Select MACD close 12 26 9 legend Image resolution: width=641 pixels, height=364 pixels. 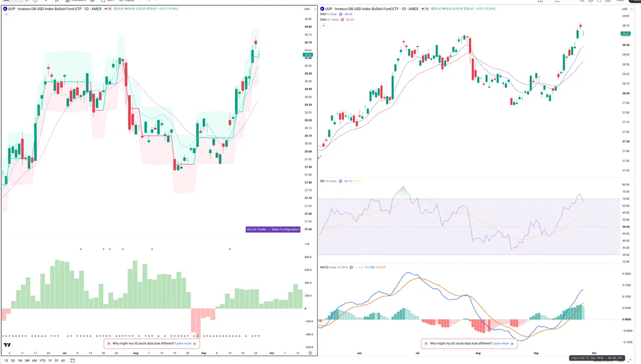333,267
